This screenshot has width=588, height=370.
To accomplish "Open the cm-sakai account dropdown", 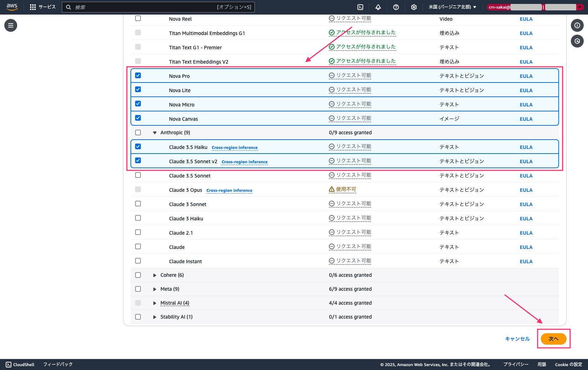I will coord(535,7).
